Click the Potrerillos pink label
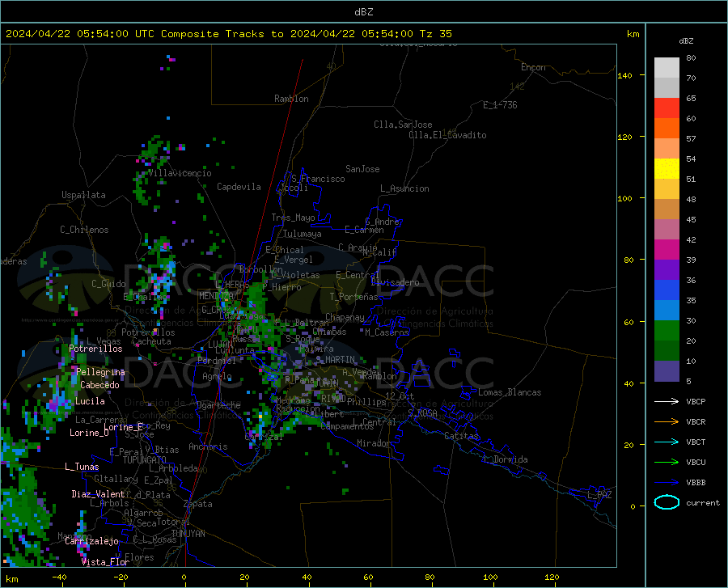The height and width of the screenshot is (588, 728). 95,349
